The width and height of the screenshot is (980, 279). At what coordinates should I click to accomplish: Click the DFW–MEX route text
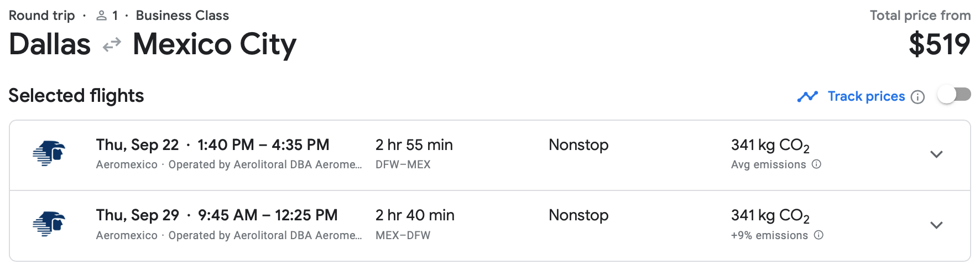click(403, 164)
